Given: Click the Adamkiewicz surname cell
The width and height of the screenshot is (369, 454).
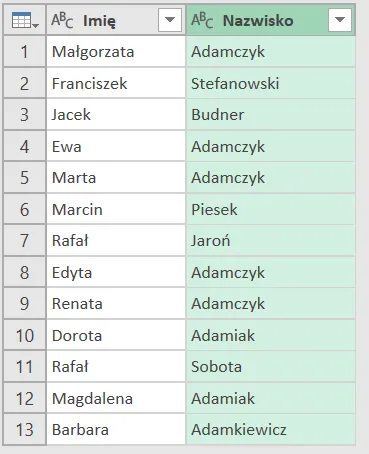Looking at the screenshot, I should (x=271, y=430).
